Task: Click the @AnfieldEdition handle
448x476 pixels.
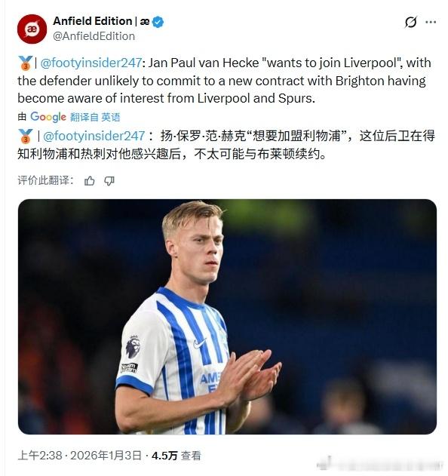Action: (x=94, y=36)
